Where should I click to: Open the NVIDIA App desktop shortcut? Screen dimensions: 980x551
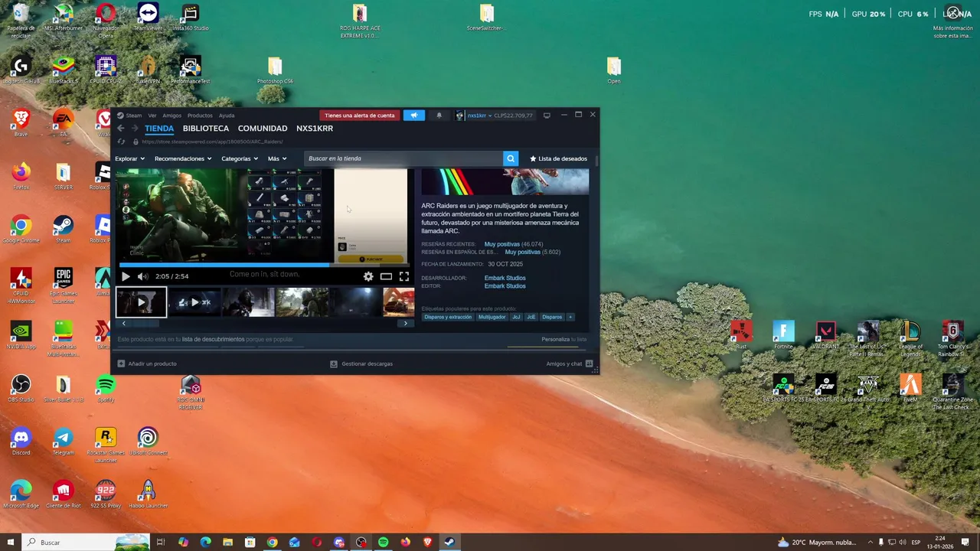(21, 335)
